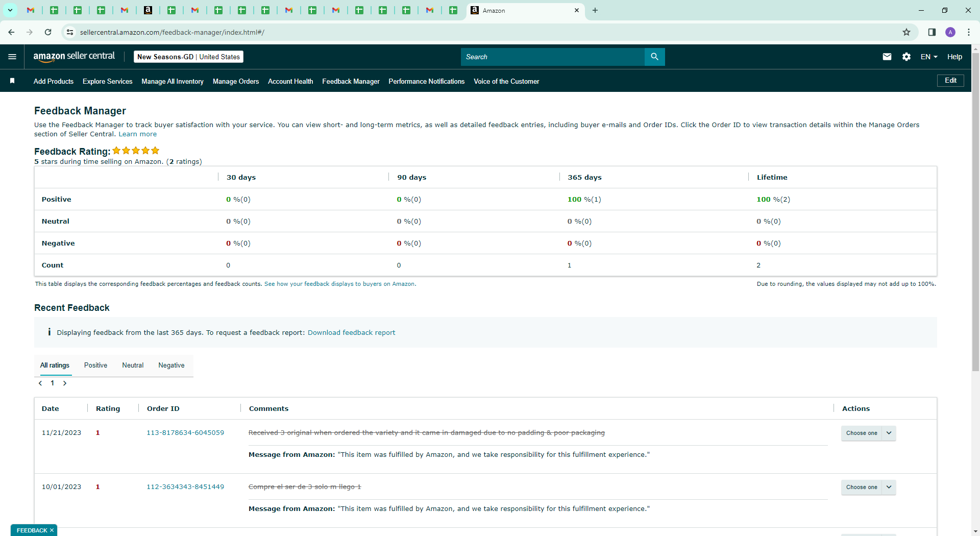
Task: Select the New Seasons-GD United States marketplace switcher
Action: pos(188,57)
